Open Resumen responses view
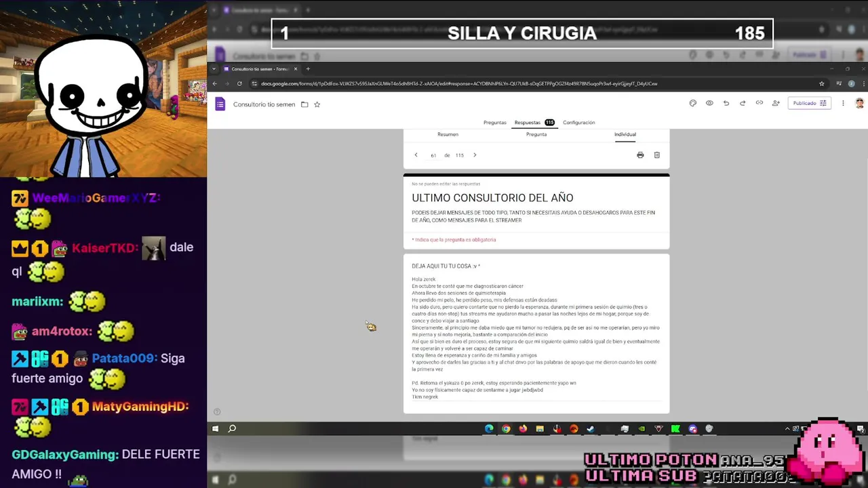This screenshot has width=868, height=488. point(448,134)
